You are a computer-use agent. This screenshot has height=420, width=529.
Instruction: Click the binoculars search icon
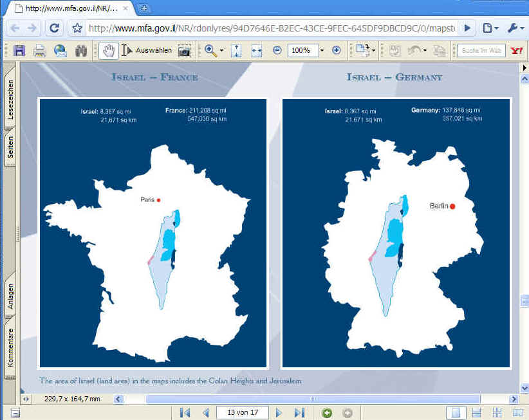81,50
